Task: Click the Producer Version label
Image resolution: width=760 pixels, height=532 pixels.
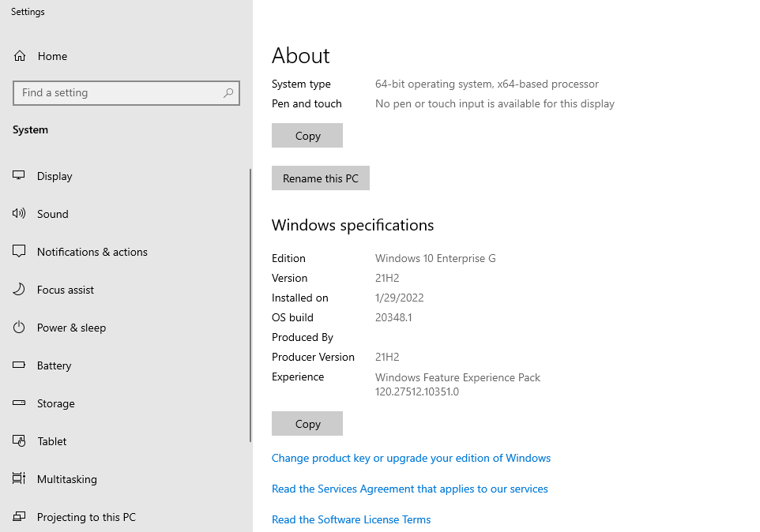Action: point(313,357)
